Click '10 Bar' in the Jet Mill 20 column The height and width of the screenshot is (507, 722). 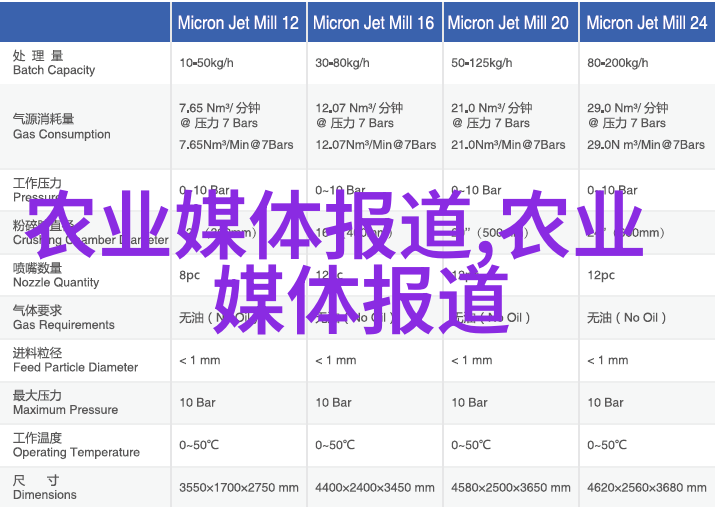[x=469, y=402]
